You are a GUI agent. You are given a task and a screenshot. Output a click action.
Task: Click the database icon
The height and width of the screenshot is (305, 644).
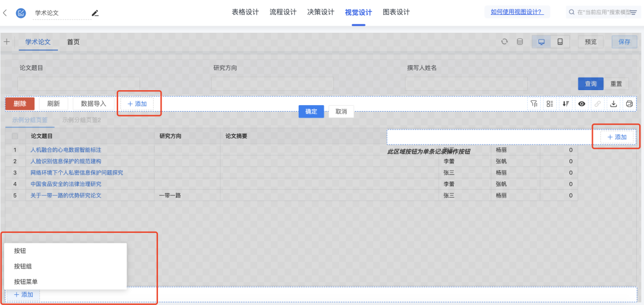coord(519,42)
